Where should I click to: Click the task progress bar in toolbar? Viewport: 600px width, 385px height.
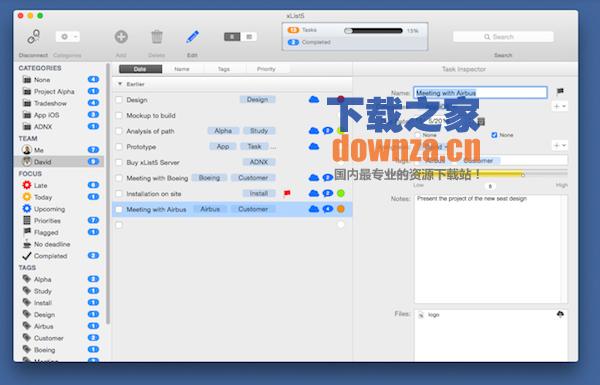[x=373, y=31]
